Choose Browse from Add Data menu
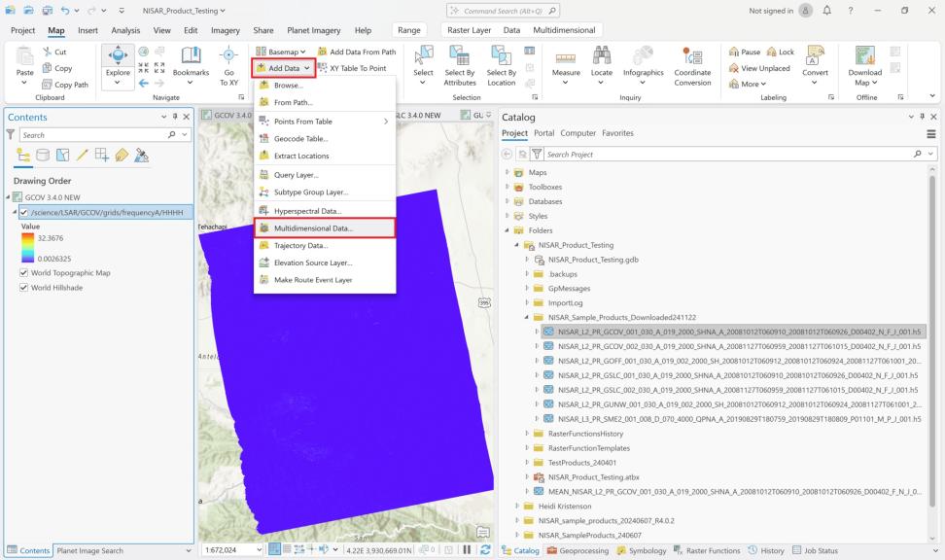 click(x=325, y=86)
